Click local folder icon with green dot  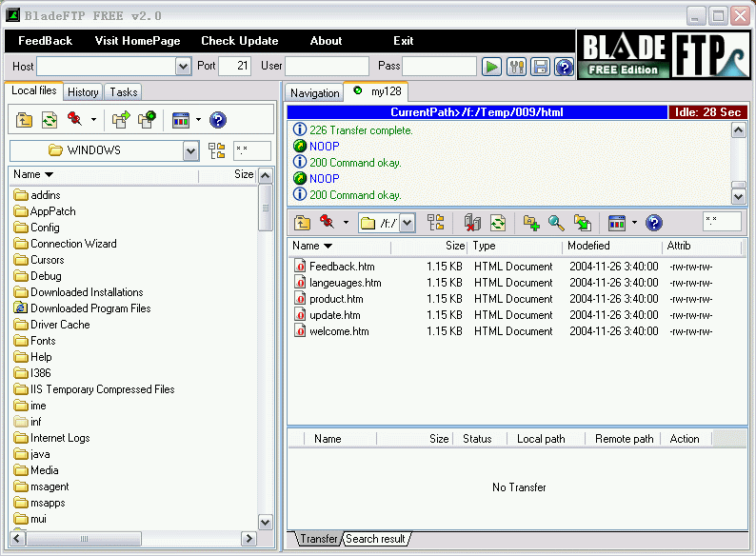click(147, 120)
